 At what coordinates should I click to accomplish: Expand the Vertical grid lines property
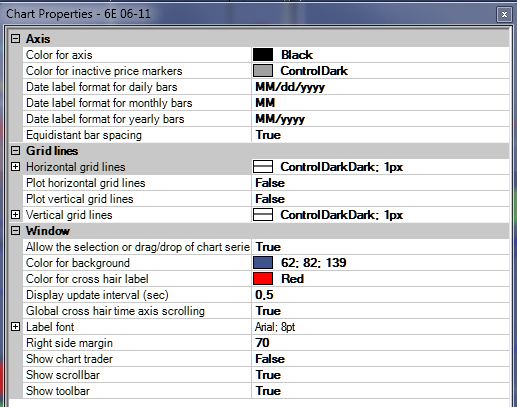(x=15, y=215)
